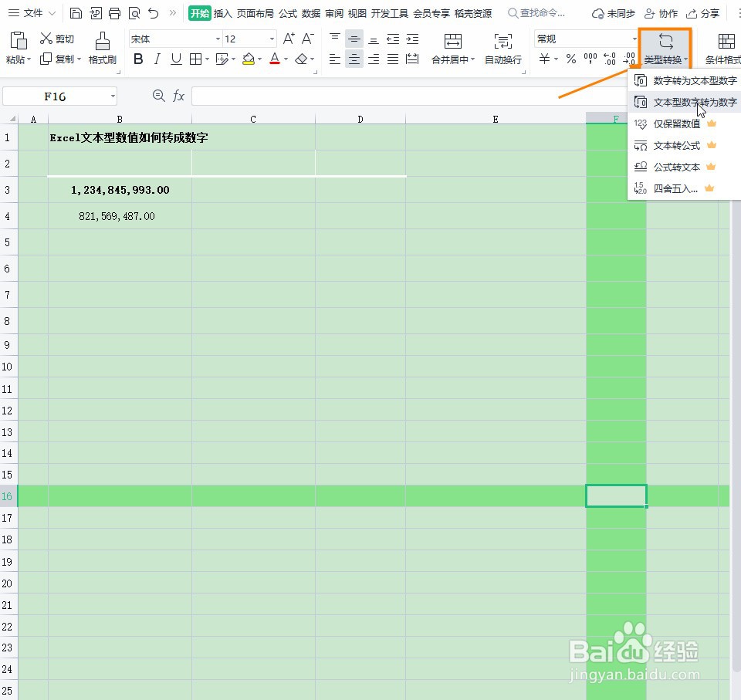Click the zoom magnifier beside fx
Image resolution: width=741 pixels, height=700 pixels.
[159, 96]
